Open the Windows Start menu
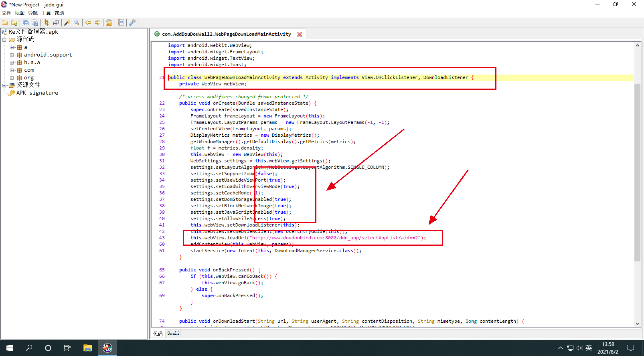 click(10, 348)
